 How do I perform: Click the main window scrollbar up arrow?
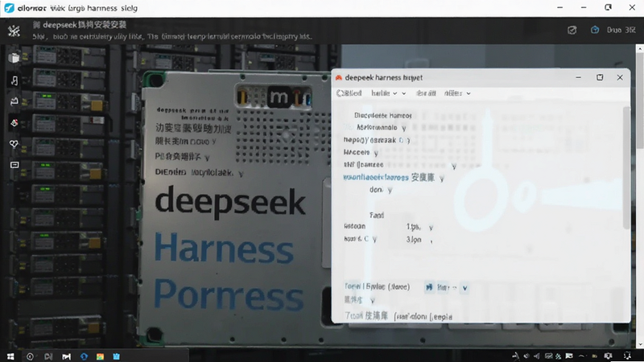(x=640, y=49)
